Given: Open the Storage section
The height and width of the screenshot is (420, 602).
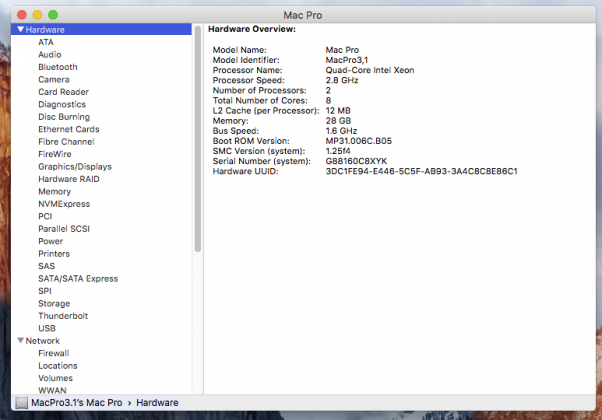Looking at the screenshot, I should coord(54,304).
